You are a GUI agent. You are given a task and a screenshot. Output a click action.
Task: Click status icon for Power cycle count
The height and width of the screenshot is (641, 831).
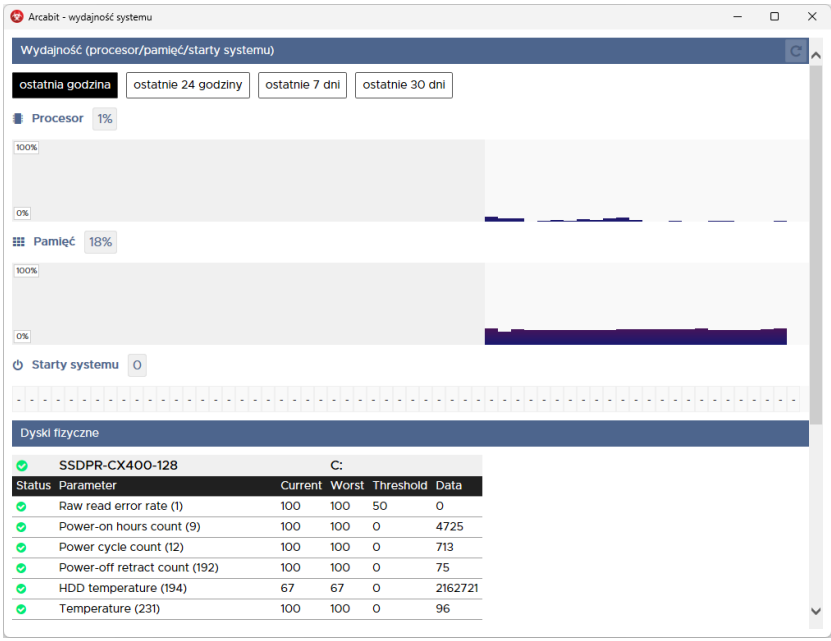pyautogui.click(x=21, y=547)
